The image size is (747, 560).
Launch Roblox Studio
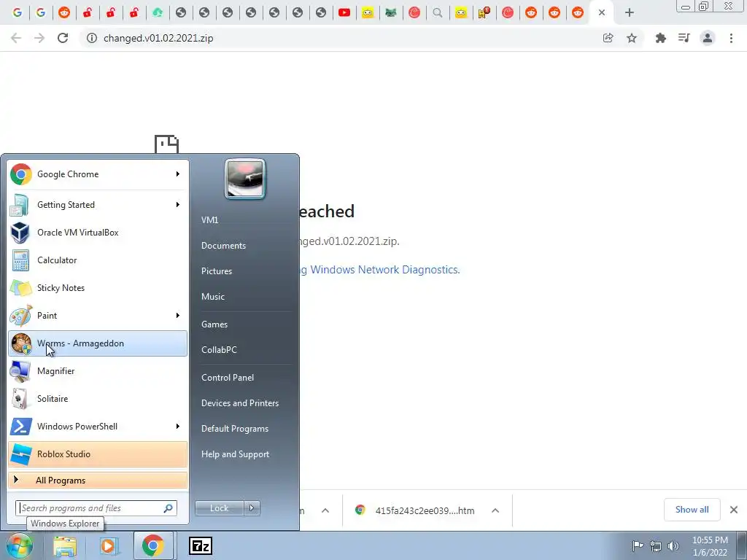point(98,454)
